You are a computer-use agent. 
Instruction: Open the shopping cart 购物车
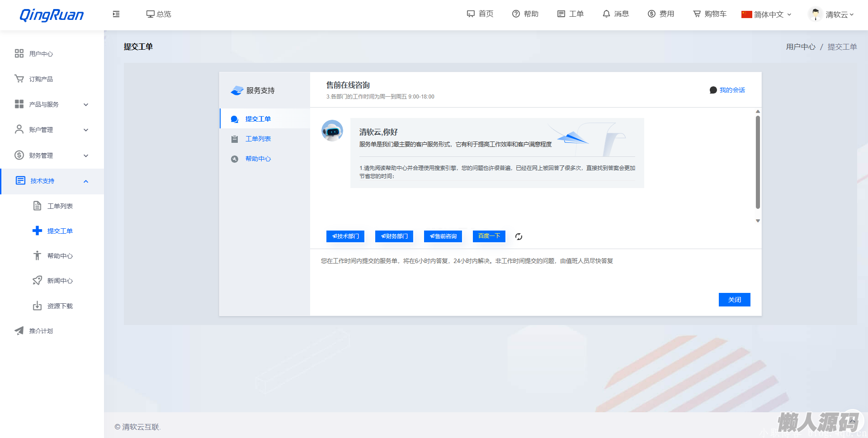(x=709, y=14)
